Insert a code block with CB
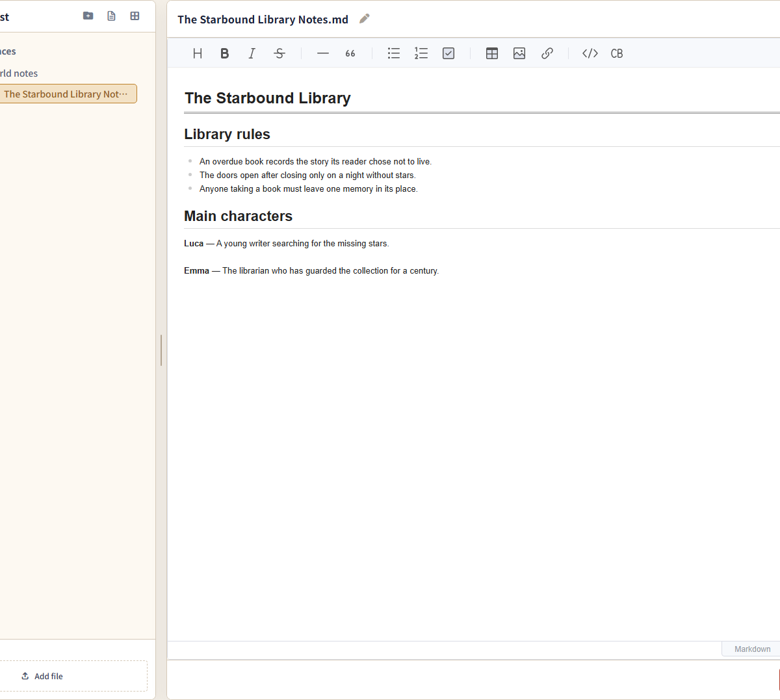 pyautogui.click(x=617, y=53)
